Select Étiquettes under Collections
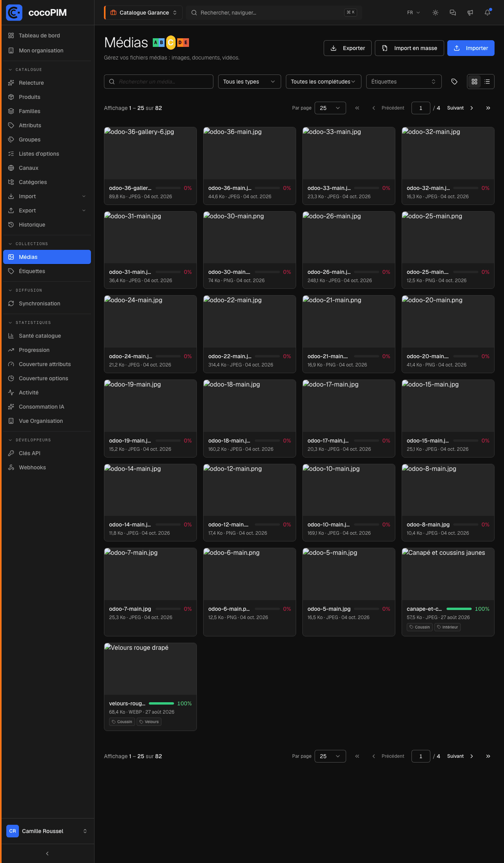Viewport: 504px width, 863px height. [47, 271]
